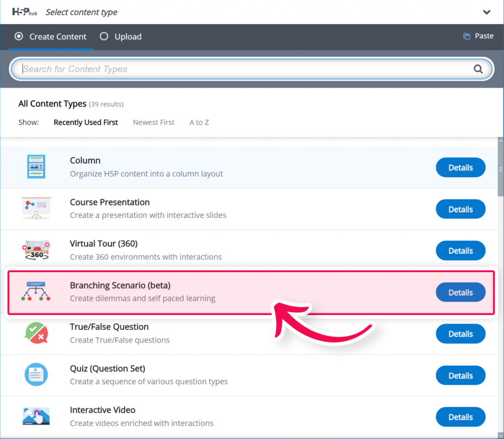This screenshot has height=439, width=504.
Task: Click the (39 results) count text
Action: 106,104
